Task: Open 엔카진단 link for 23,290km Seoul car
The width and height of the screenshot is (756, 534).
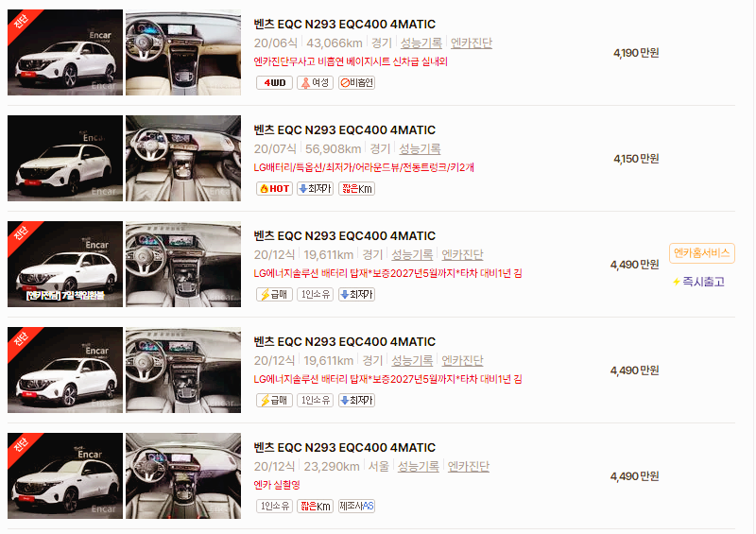Action: [x=468, y=467]
